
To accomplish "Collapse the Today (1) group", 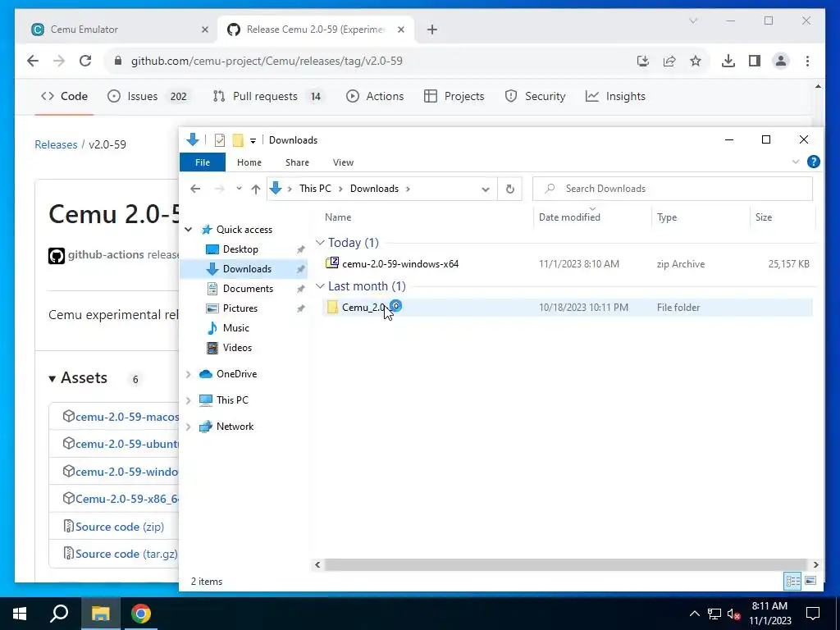I will 321,243.
